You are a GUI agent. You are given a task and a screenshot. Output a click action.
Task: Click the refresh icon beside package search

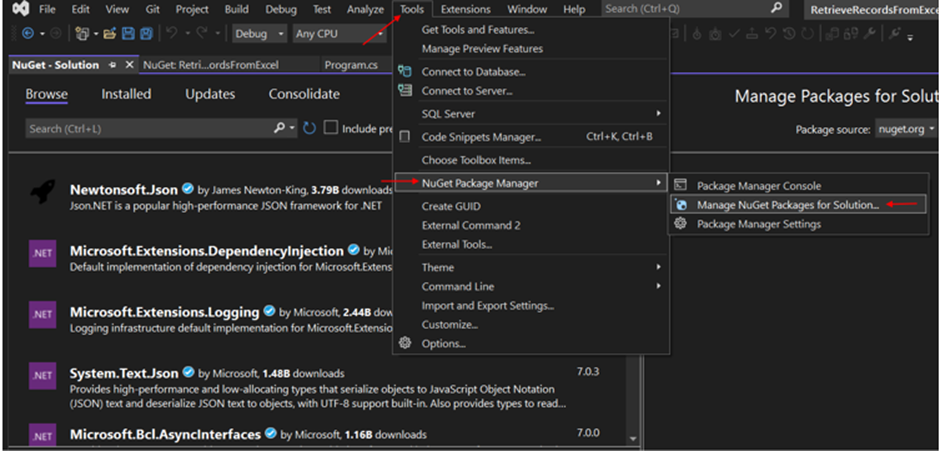pos(310,129)
